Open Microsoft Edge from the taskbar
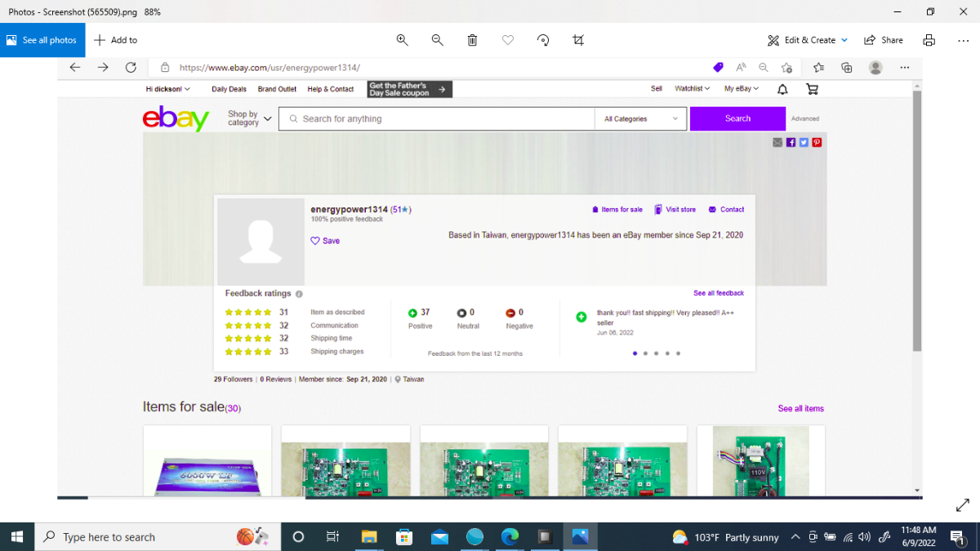Viewport: 980px width, 551px height. click(510, 536)
